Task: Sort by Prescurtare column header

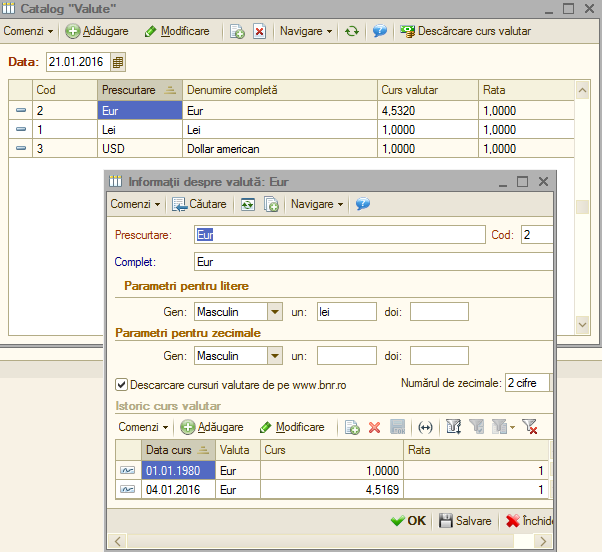Action: tap(140, 90)
